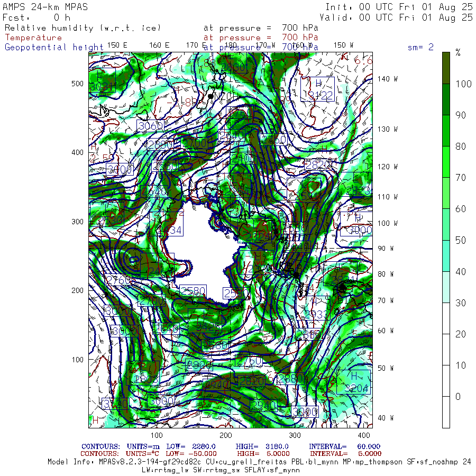Image resolution: width=476 pixels, height=476 pixels.
Task: Click the '120 W' longitude label
Action: tap(387, 167)
